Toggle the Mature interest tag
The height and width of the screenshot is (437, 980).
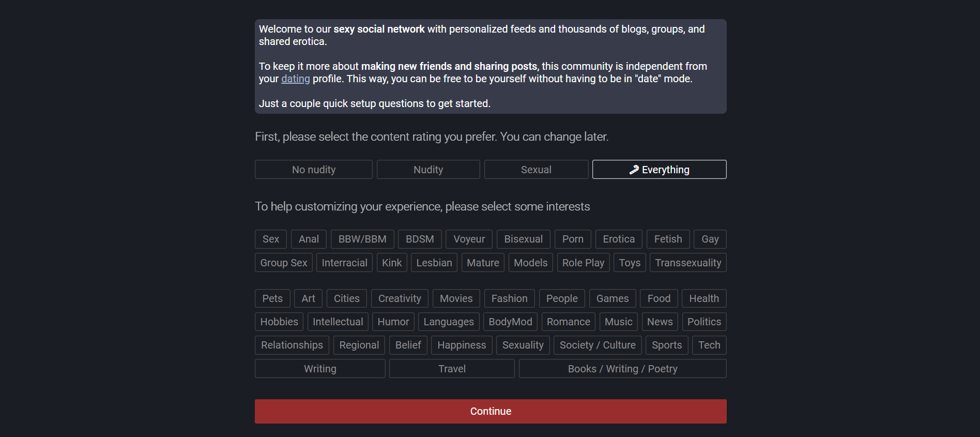(x=483, y=263)
